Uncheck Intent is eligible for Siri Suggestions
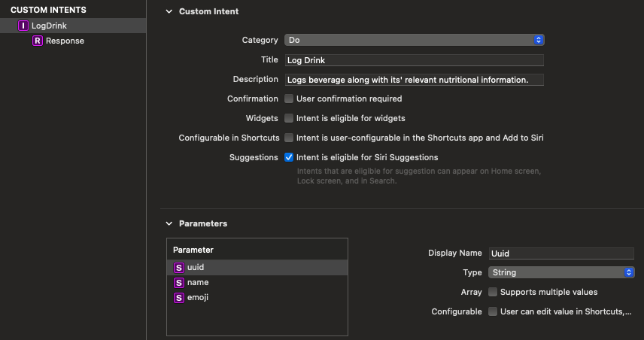 point(289,157)
